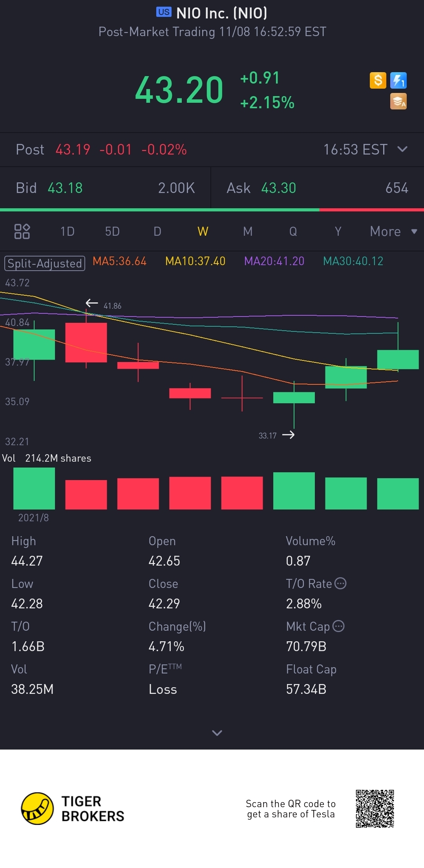Tap the Open value 42.65
Image resolution: width=424 pixels, height=868 pixels.
(164, 561)
